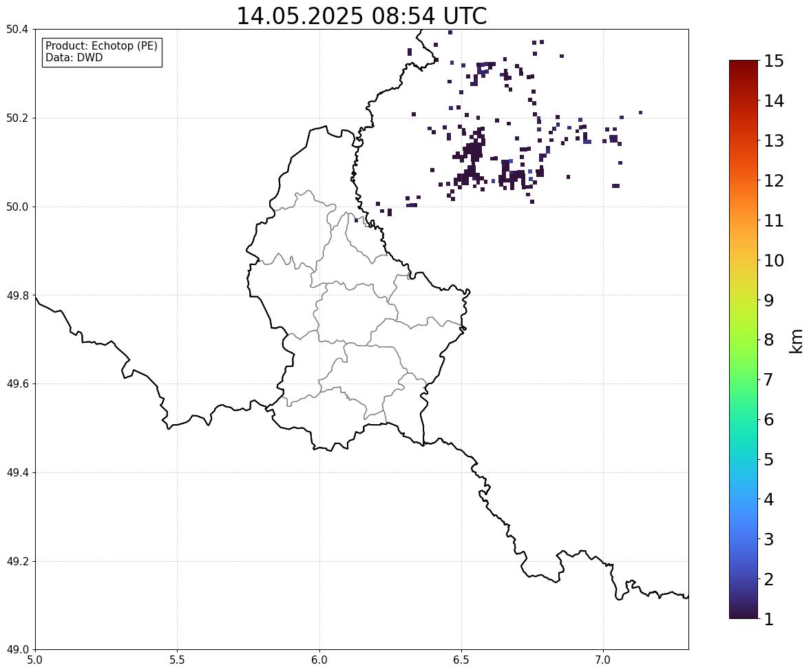Click the dark red top of the colorbar

[x=744, y=65]
